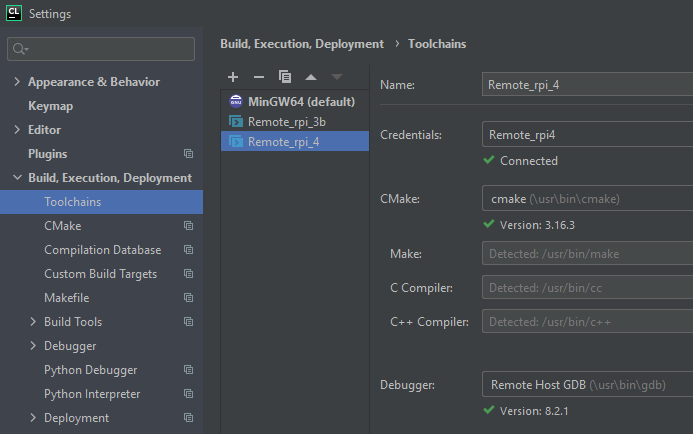Select the MinGW64 default toolchain
Screen dimensions: 693x434
pos(300,101)
